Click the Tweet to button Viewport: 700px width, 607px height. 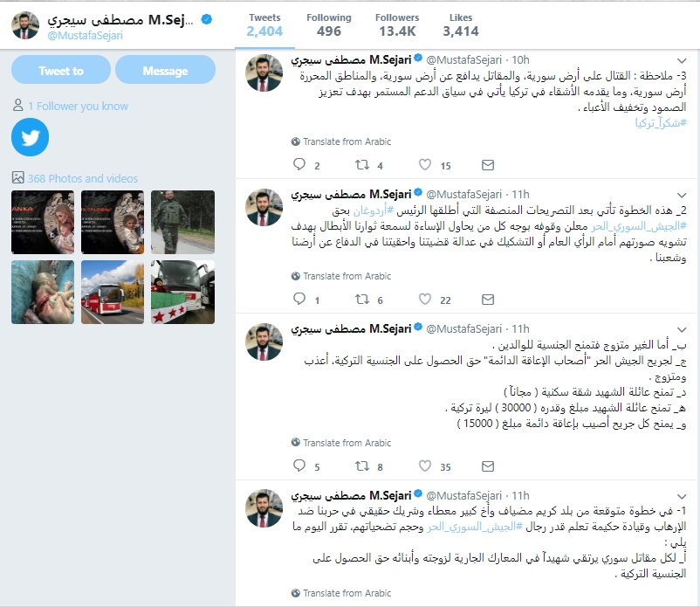[61, 71]
